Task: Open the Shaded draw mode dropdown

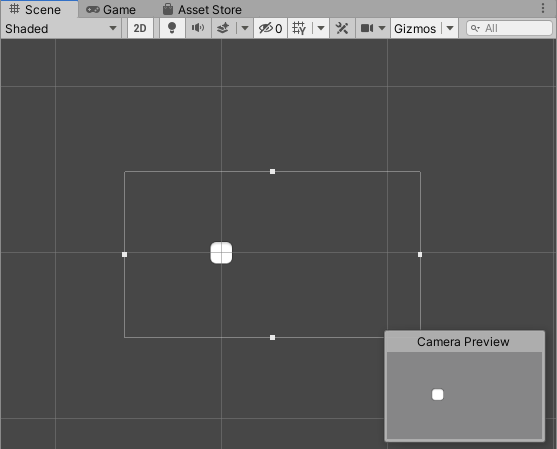Action: (61, 28)
